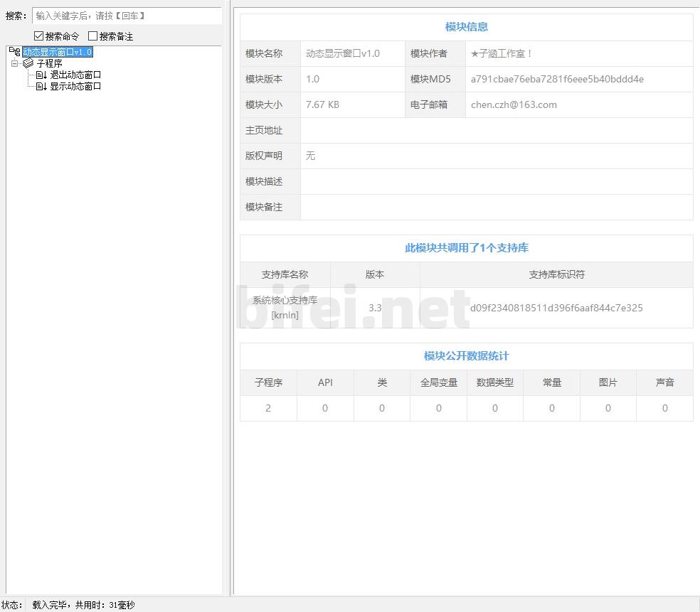This screenshot has width=700, height=612.
Task: Select 动态显示窗口v1.0 root node
Action: pyautogui.click(x=57, y=52)
